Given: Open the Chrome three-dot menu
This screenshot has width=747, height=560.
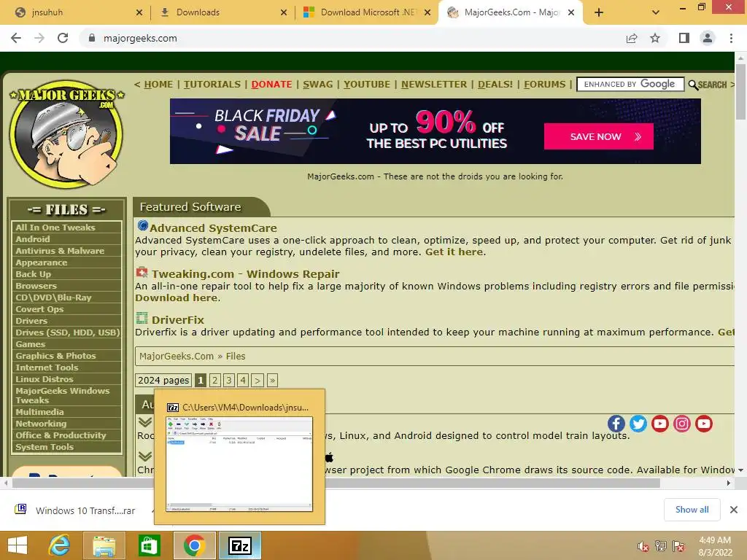Looking at the screenshot, I should (731, 38).
